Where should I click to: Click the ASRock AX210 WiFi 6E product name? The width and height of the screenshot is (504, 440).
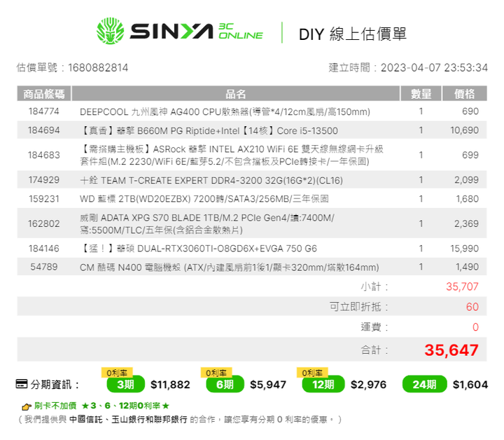point(232,156)
